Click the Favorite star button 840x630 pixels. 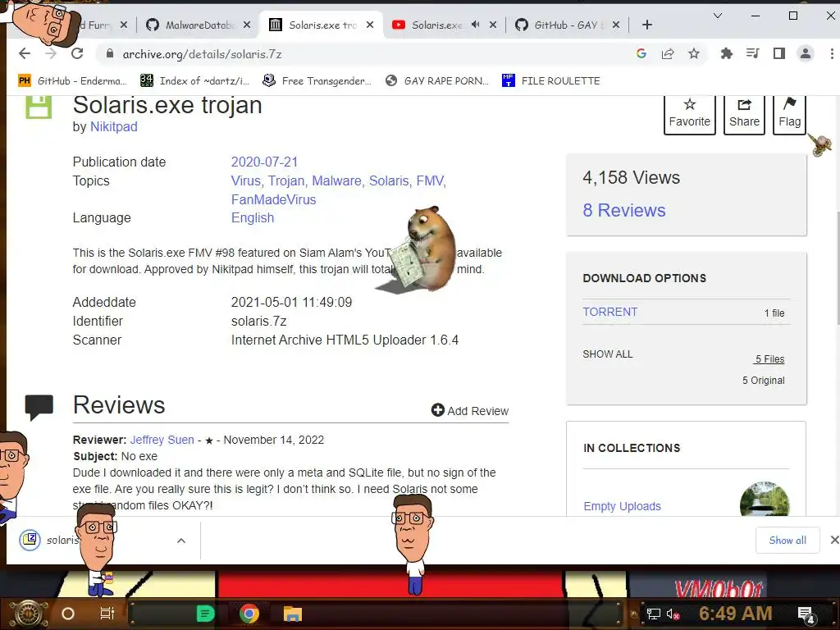point(689,113)
